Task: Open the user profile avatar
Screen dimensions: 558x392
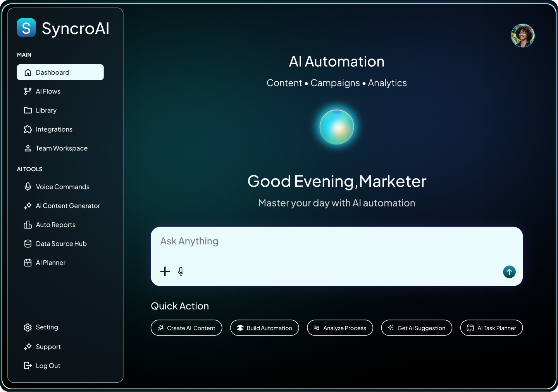Action: pyautogui.click(x=523, y=35)
